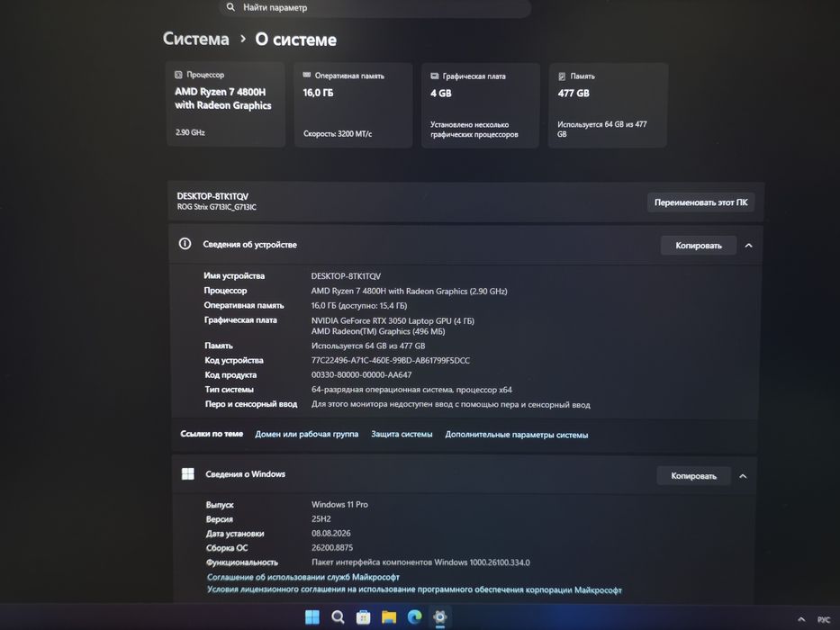Open the Windows Start menu
Image resolution: width=840 pixels, height=630 pixels.
(x=312, y=617)
